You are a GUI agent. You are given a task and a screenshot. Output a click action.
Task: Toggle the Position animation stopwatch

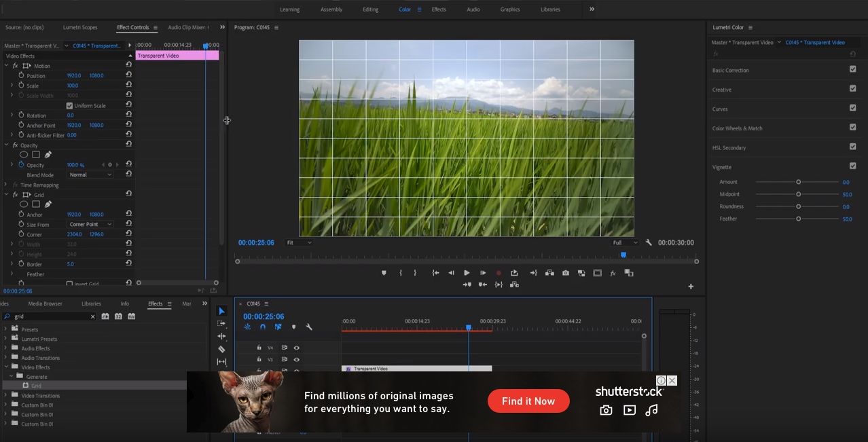click(x=21, y=75)
